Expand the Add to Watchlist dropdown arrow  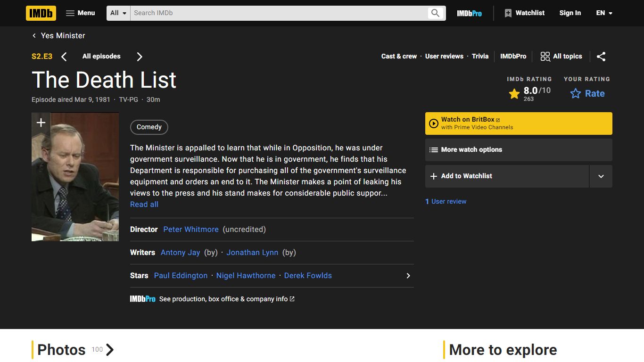[601, 176]
